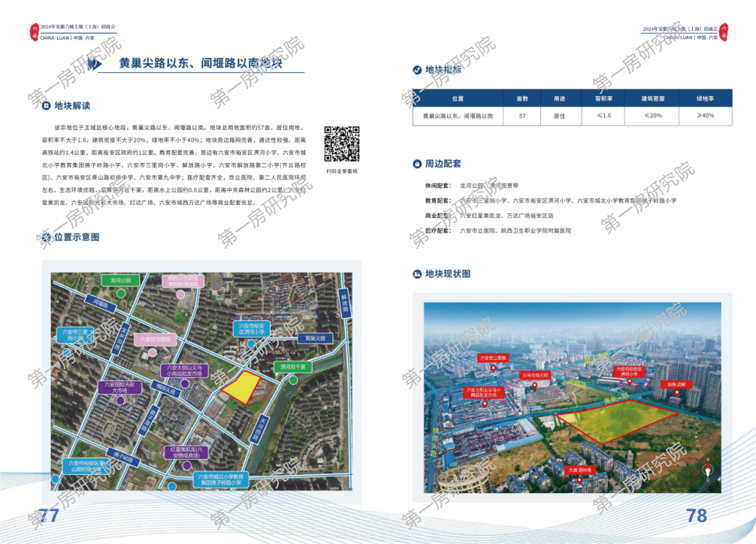The height and width of the screenshot is (544, 756).
Task: Click the 淠河总干渠 green label on map
Action: 292,367
